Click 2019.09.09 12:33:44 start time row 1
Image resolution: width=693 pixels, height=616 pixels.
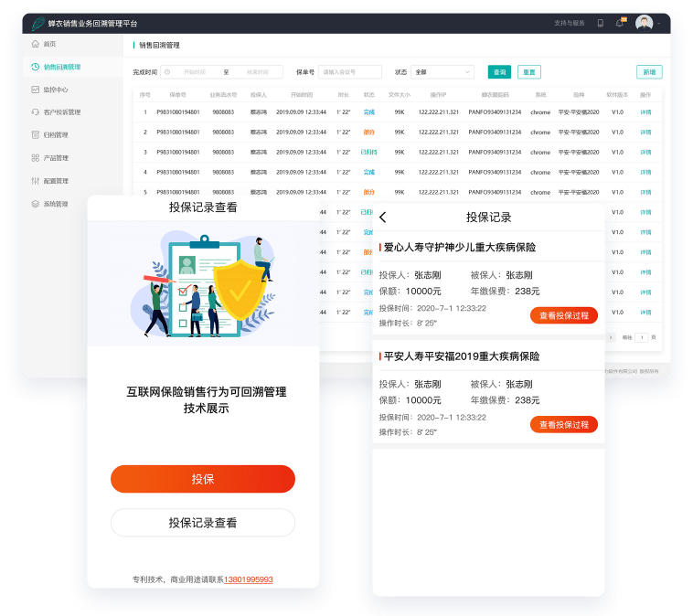click(x=301, y=112)
